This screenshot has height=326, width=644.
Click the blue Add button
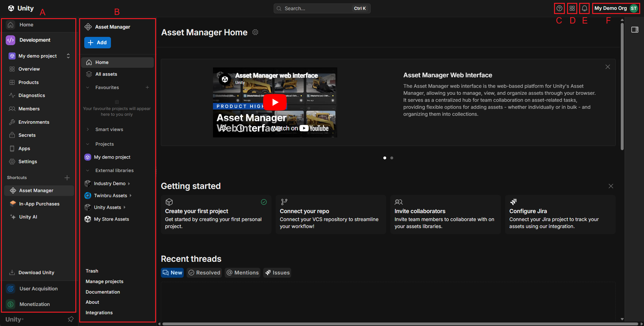(98, 43)
